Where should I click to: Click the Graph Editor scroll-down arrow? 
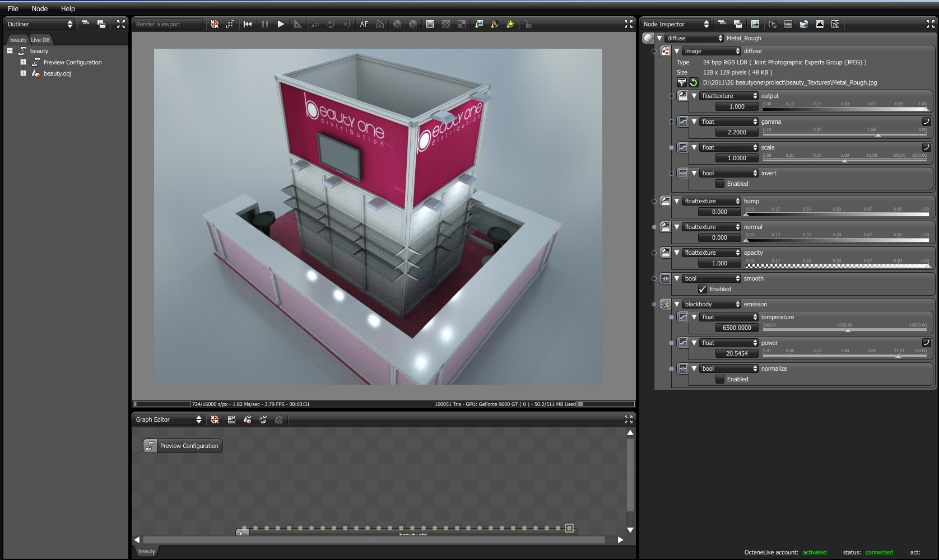pyautogui.click(x=630, y=530)
